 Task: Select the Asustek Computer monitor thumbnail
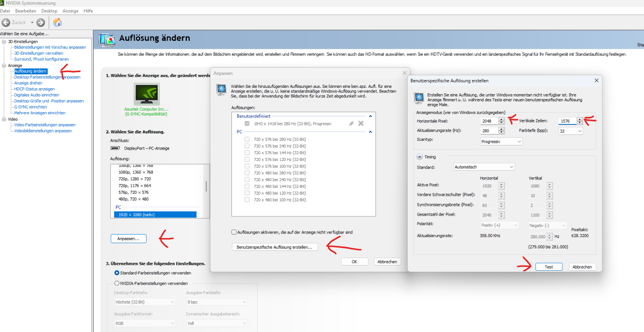point(147,94)
